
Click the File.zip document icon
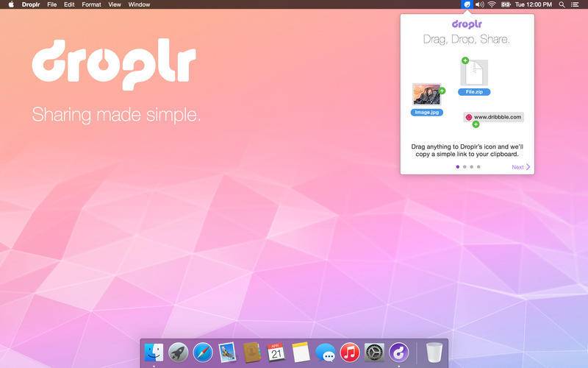[474, 72]
